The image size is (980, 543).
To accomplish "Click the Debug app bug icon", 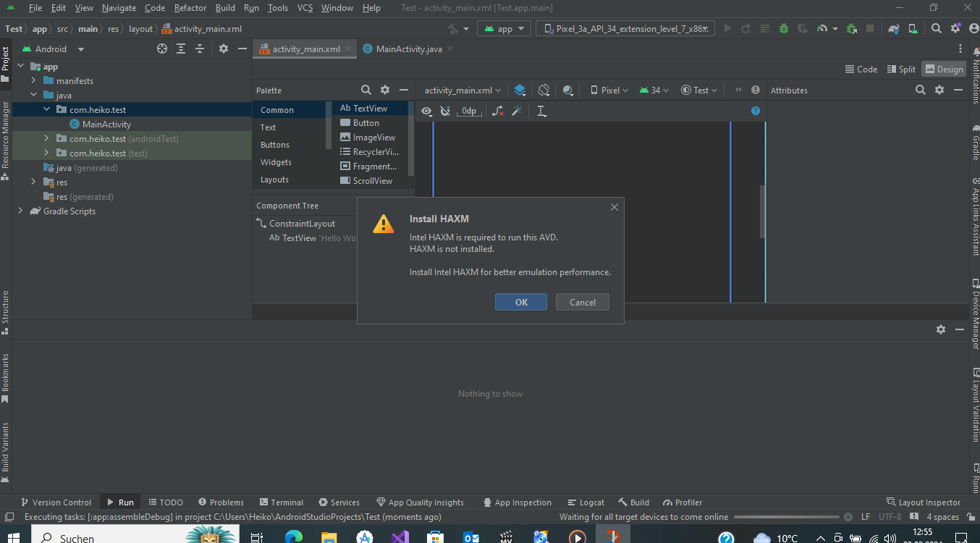I will pos(783,29).
